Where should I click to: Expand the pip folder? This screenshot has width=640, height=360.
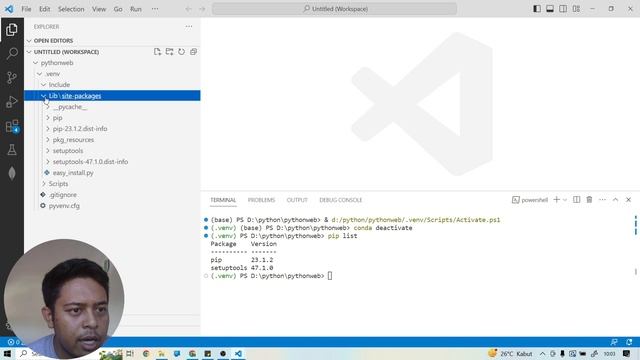[112, 118]
